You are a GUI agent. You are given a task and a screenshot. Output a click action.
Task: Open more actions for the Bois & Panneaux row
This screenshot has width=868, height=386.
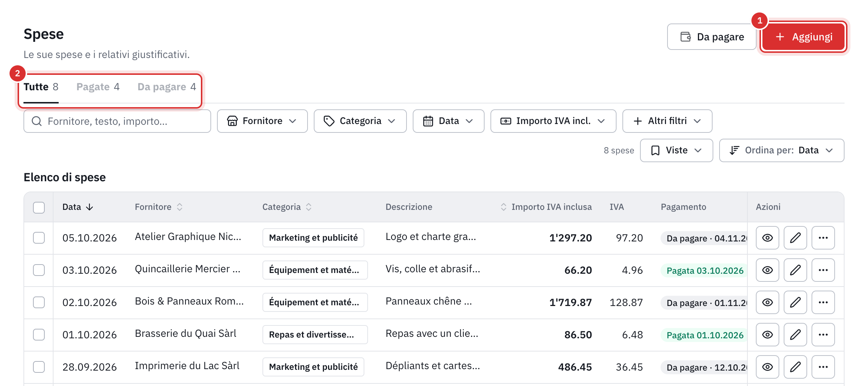pyautogui.click(x=823, y=302)
